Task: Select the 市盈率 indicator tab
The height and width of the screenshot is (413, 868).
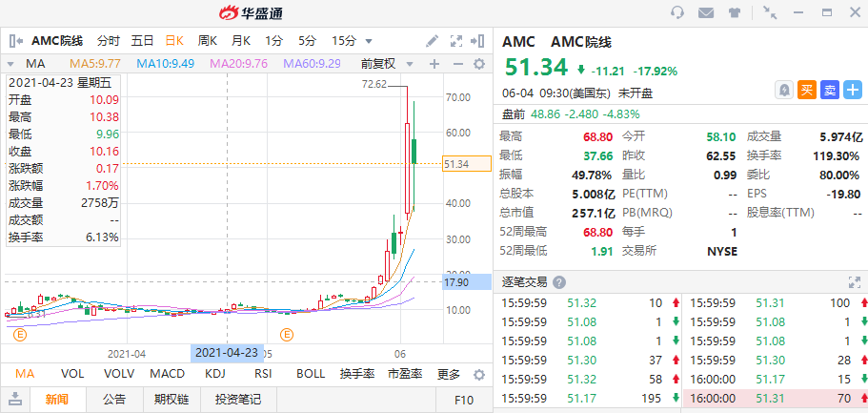Action: [x=405, y=374]
